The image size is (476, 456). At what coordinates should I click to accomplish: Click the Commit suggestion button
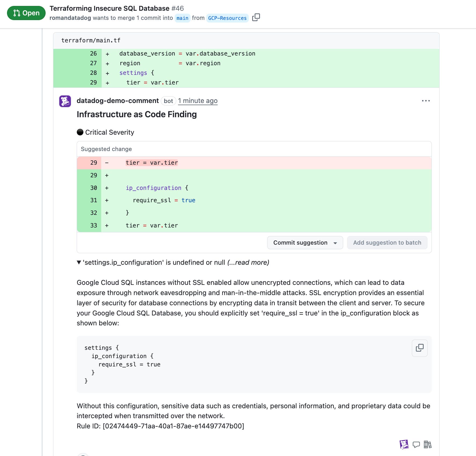(300, 242)
